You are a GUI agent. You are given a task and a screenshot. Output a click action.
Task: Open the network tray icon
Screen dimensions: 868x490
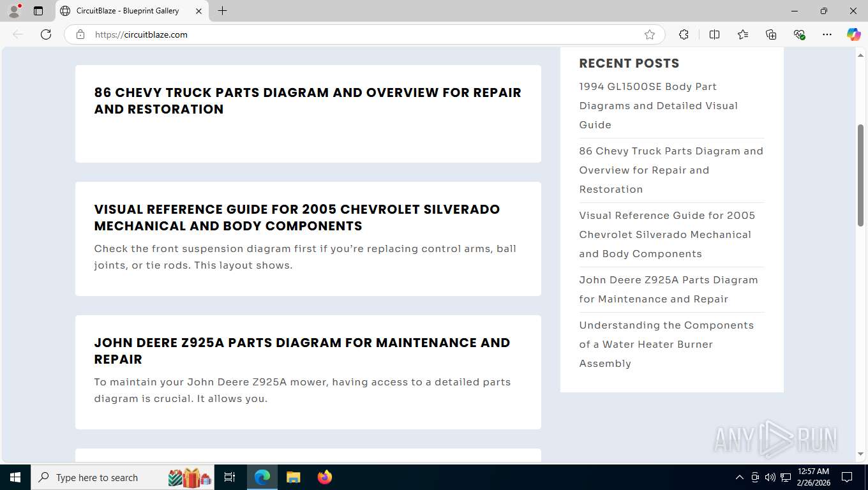[786, 477]
